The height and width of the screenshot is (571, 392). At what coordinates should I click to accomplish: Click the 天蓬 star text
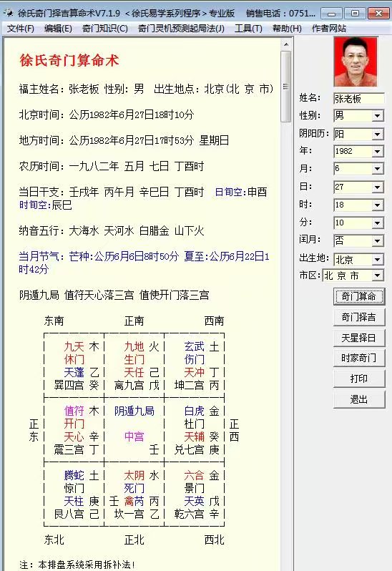tap(74, 372)
